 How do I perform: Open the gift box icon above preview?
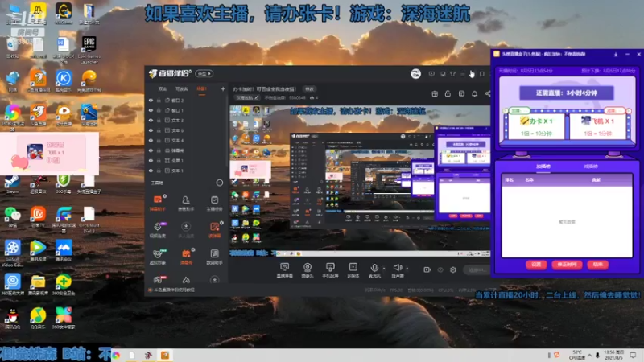[x=435, y=93]
